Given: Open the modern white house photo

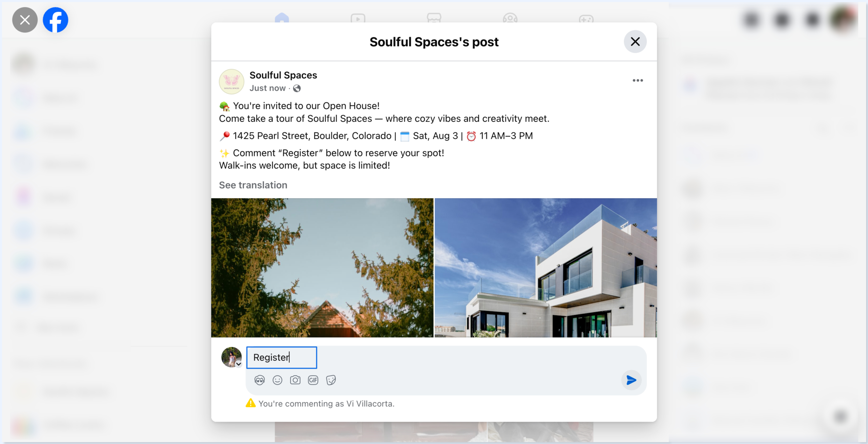Looking at the screenshot, I should pyautogui.click(x=545, y=268).
